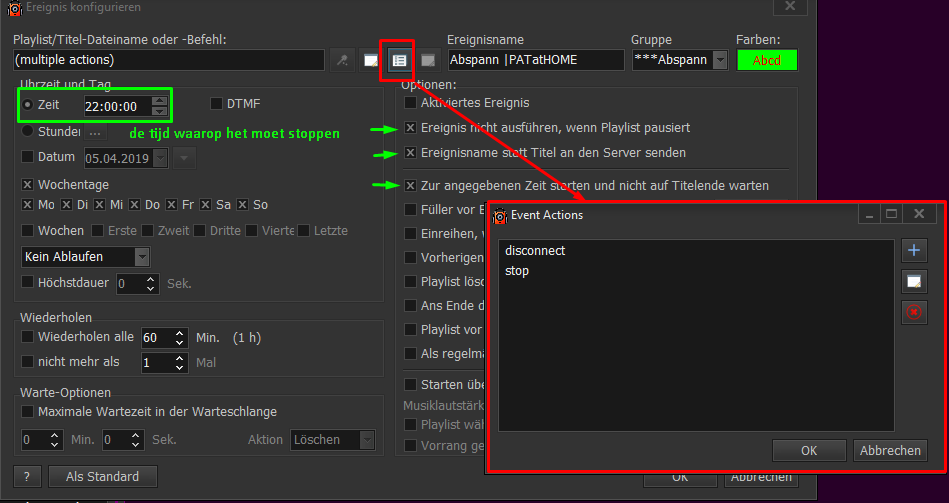Image resolution: width=949 pixels, height=503 pixels.
Task: Toggle Zur angegebenen Zeit starten checkbox
Action: click(x=410, y=186)
